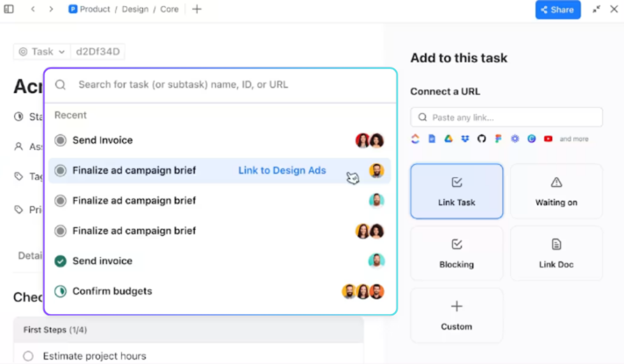Check the Estimate project hours item

28,356
